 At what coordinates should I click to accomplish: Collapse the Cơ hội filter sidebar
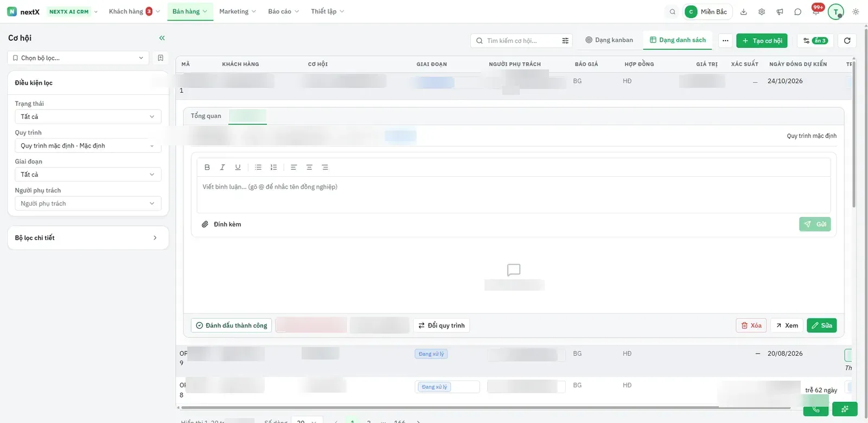pos(162,38)
